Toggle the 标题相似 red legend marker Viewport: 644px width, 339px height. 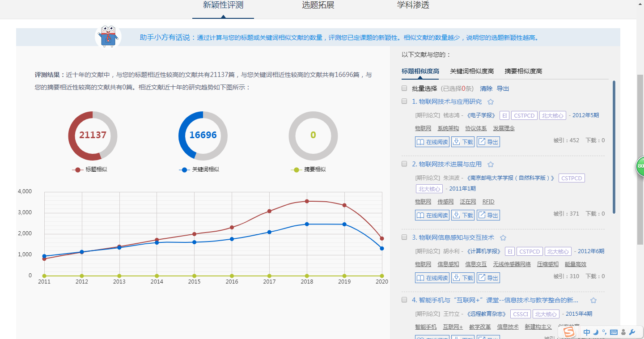pyautogui.click(x=78, y=169)
